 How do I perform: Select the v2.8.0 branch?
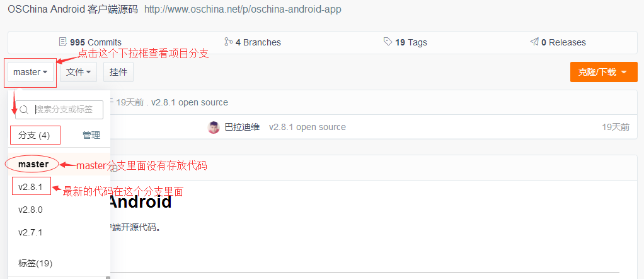tap(30, 210)
